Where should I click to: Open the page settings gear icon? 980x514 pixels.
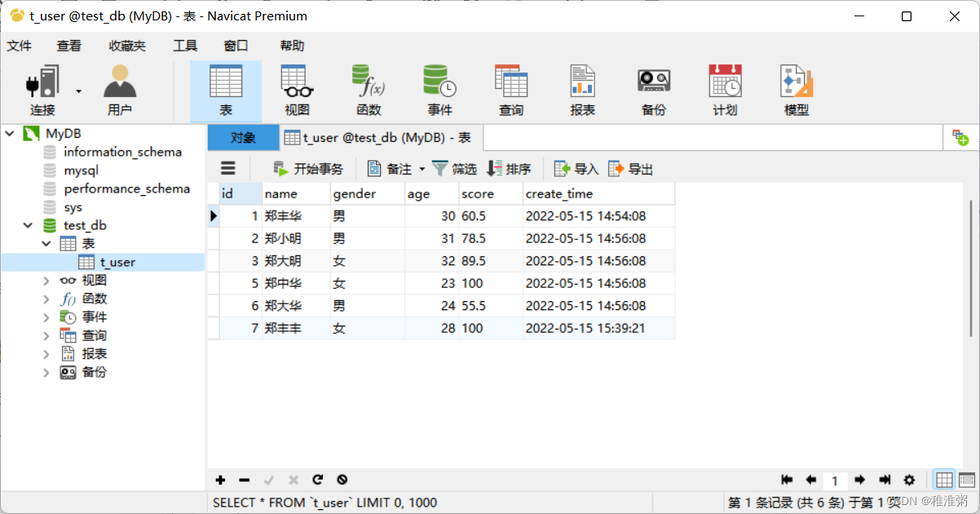click(x=910, y=481)
